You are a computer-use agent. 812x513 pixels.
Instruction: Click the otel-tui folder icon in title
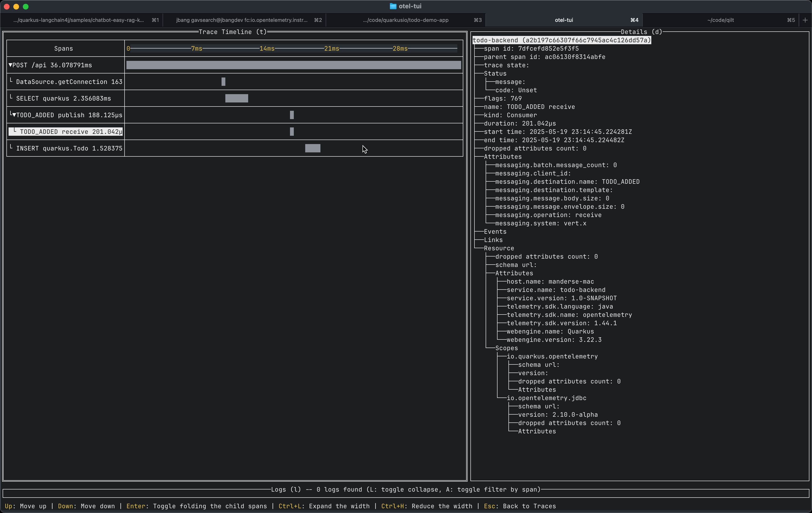393,6
